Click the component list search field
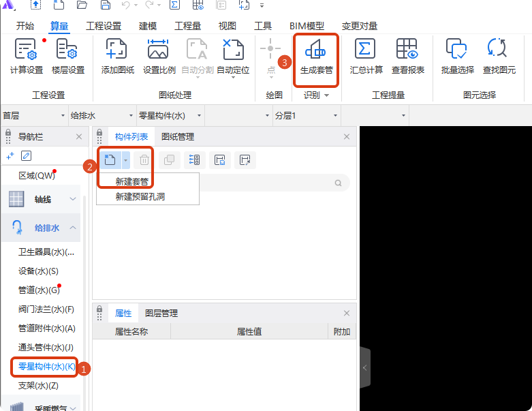Image resolution: width=532 pixels, height=411 pixels. pyautogui.click(x=274, y=183)
